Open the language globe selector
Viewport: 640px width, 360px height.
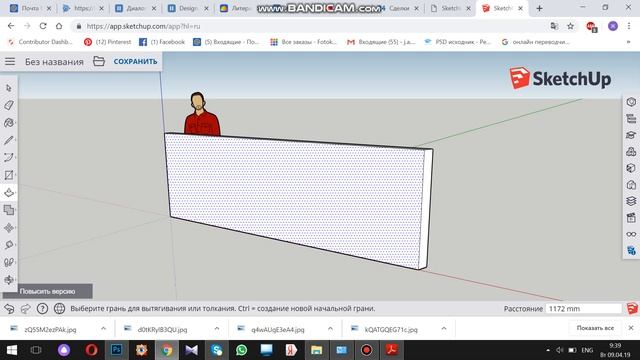click(59, 309)
